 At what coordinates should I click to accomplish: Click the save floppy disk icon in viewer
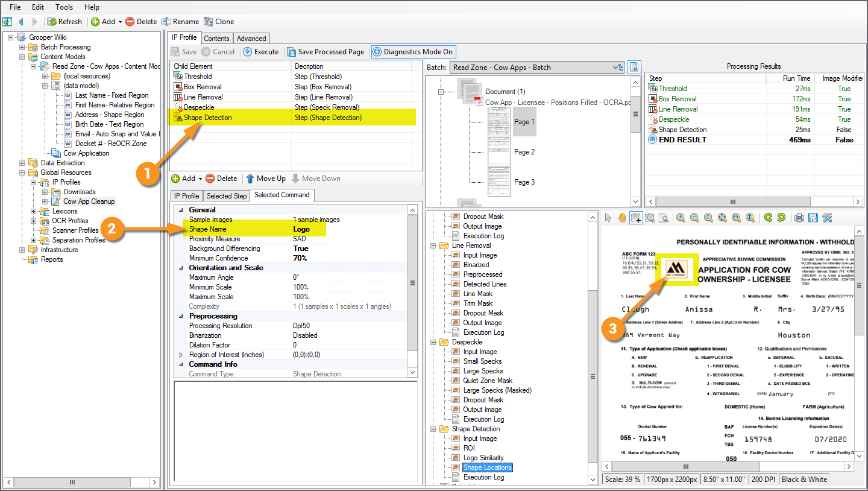(813, 218)
